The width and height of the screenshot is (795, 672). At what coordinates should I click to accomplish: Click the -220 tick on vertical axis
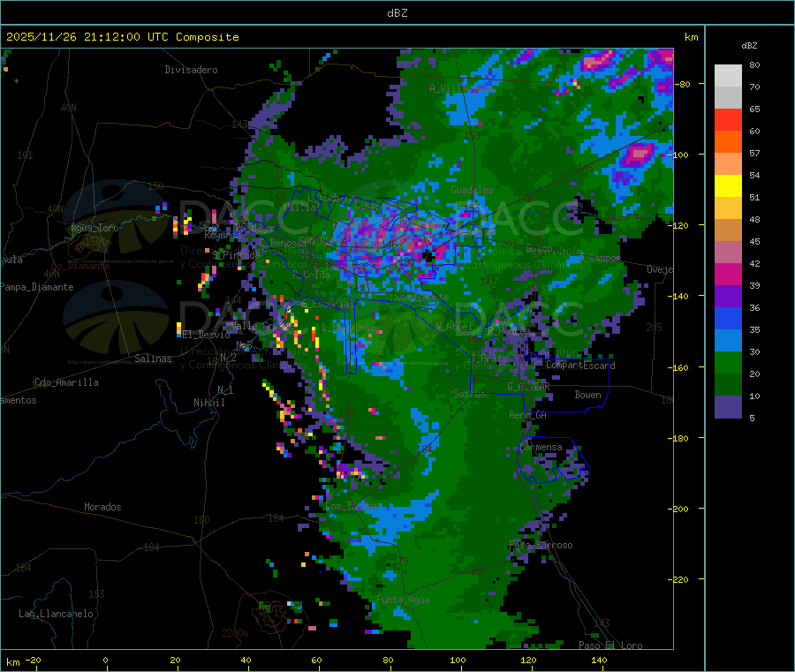(x=680, y=579)
